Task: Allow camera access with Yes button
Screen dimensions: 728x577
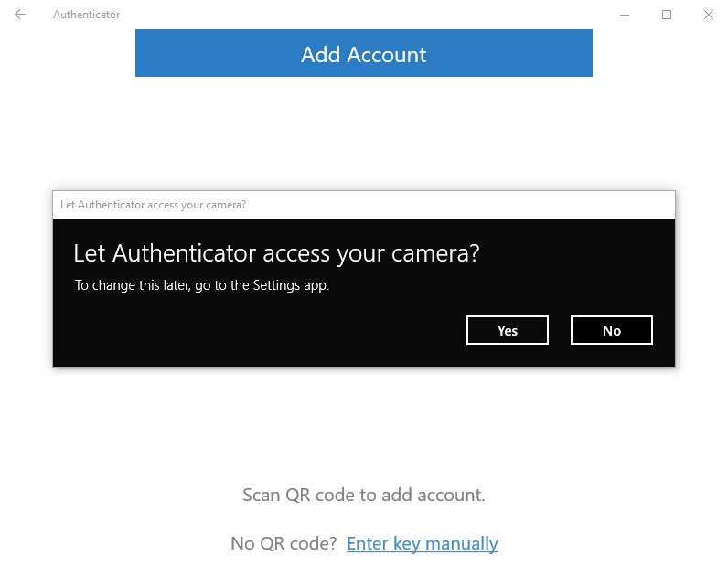Action: pos(507,330)
